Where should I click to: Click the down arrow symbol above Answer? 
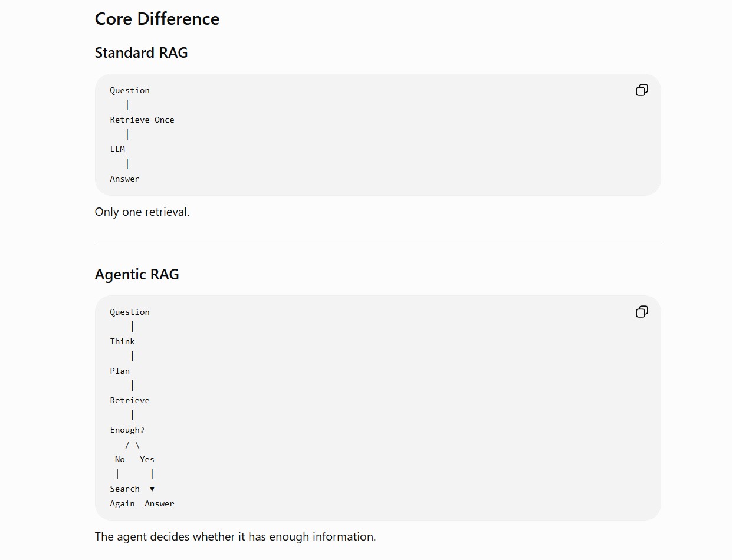tap(152, 489)
